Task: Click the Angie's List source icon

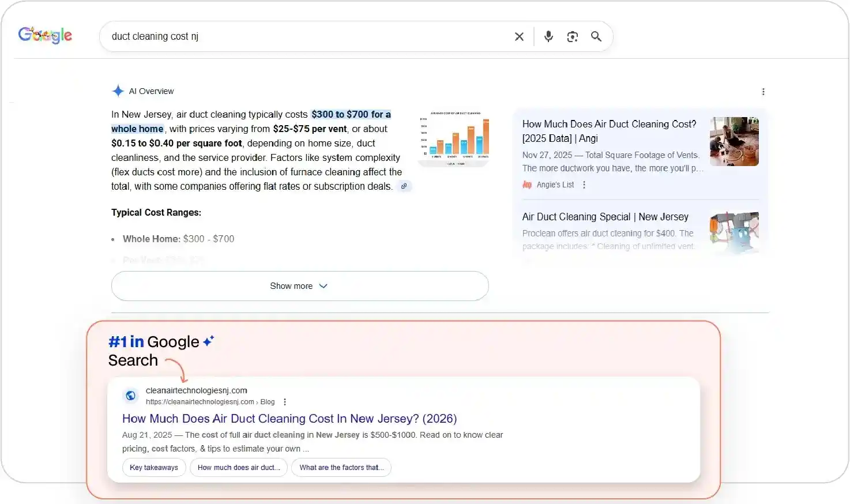Action: [526, 185]
